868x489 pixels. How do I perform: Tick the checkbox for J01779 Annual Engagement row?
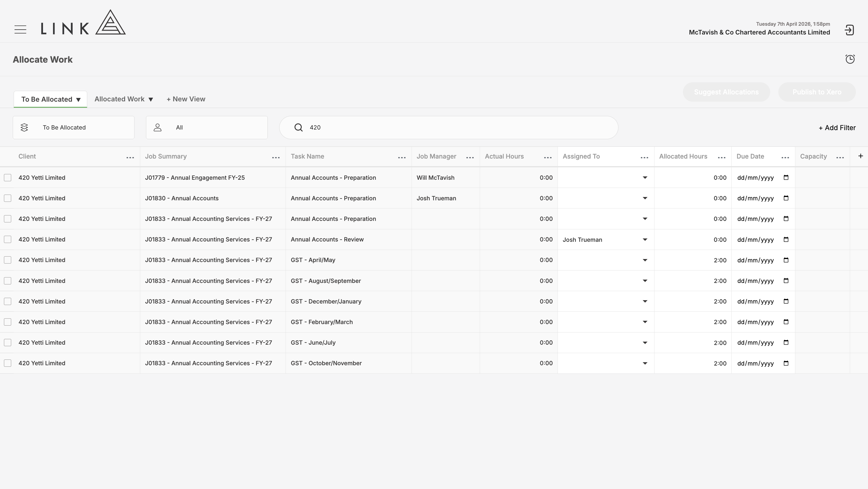[8, 178]
